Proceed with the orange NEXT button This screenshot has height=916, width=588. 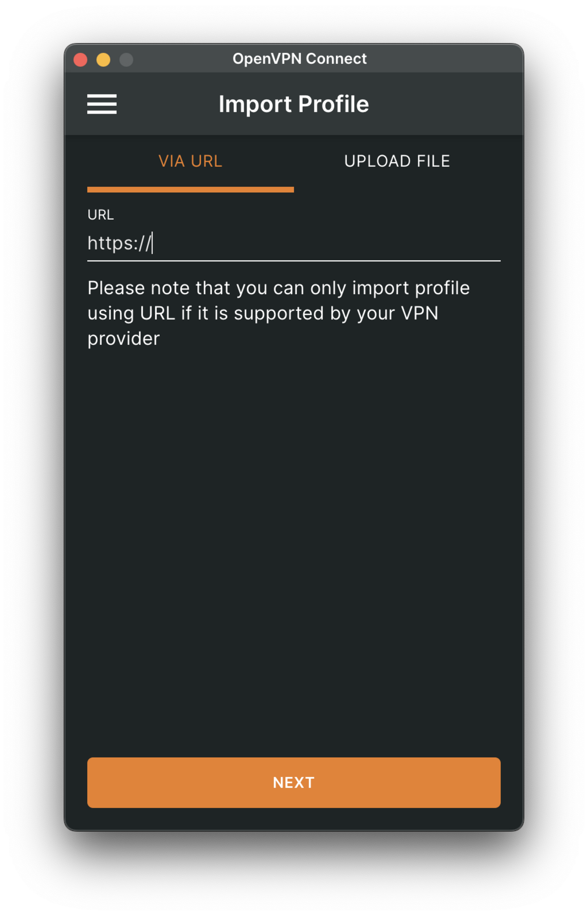[x=294, y=782]
